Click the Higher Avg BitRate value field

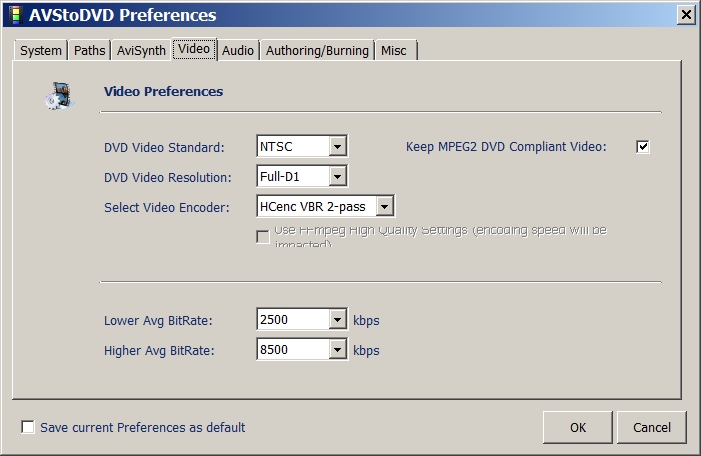click(292, 351)
